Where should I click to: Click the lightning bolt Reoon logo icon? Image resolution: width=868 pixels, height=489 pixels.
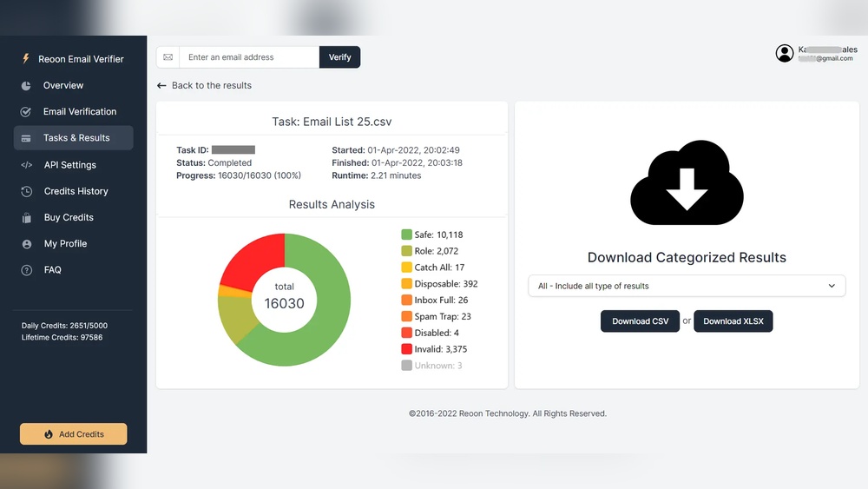point(25,59)
